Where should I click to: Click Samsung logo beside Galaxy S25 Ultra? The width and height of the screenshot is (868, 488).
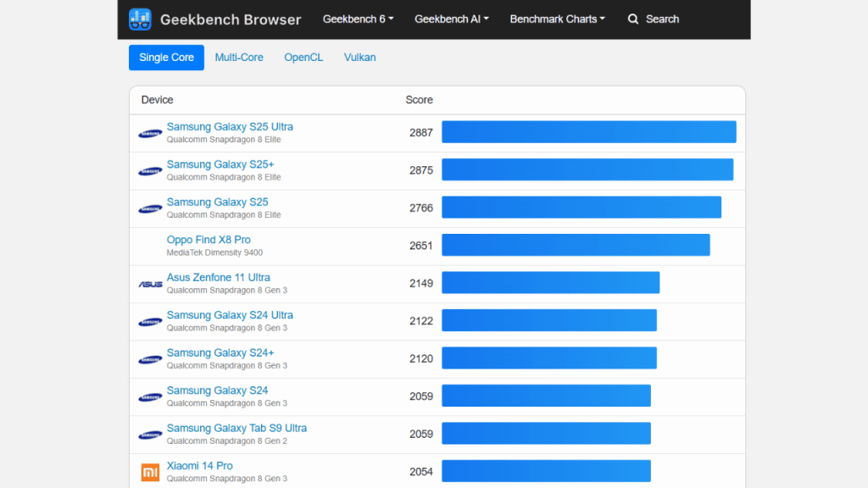[x=150, y=133]
